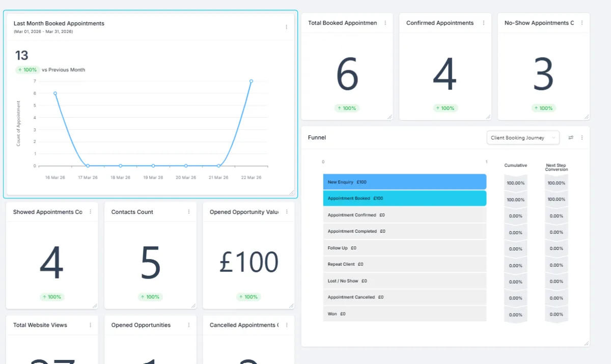
Task: Click the large value 13 in booked chart
Action: [x=21, y=55]
